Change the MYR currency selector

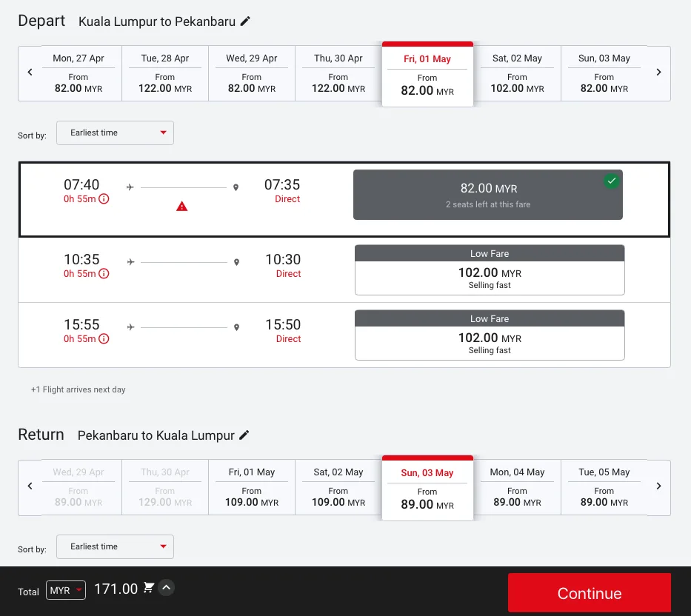click(x=66, y=590)
